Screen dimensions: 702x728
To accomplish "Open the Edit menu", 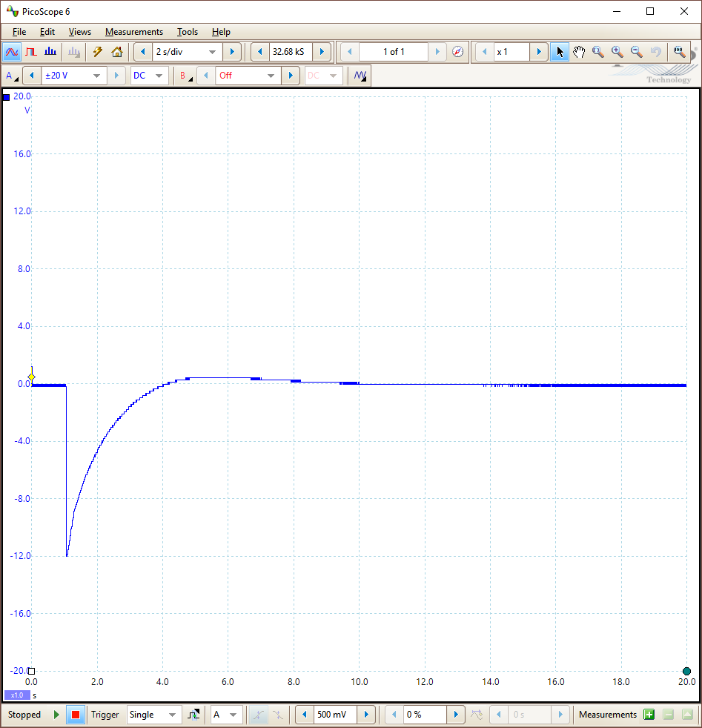I will click(47, 32).
